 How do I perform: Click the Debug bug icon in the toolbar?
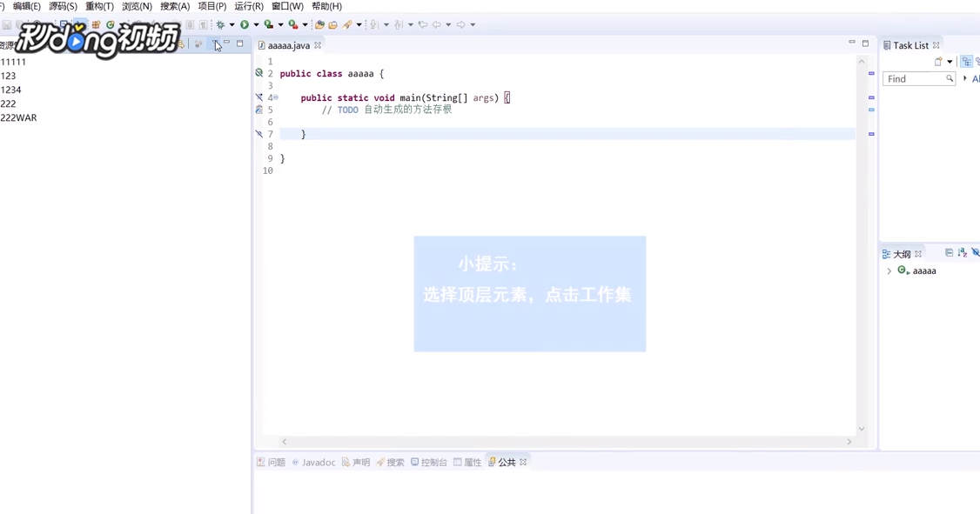pyautogui.click(x=220, y=24)
